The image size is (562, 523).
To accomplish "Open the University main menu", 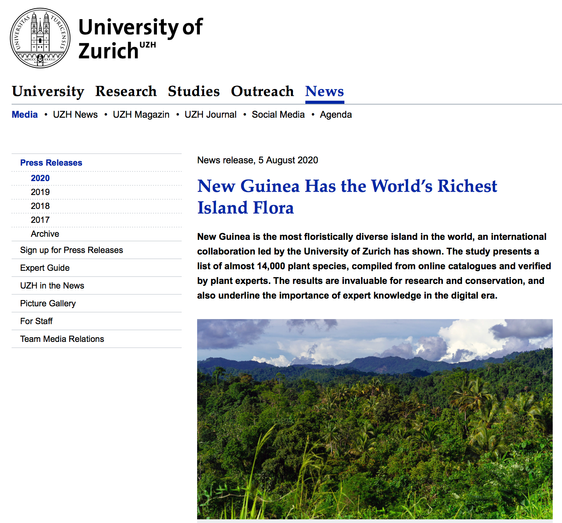I will coord(48,91).
